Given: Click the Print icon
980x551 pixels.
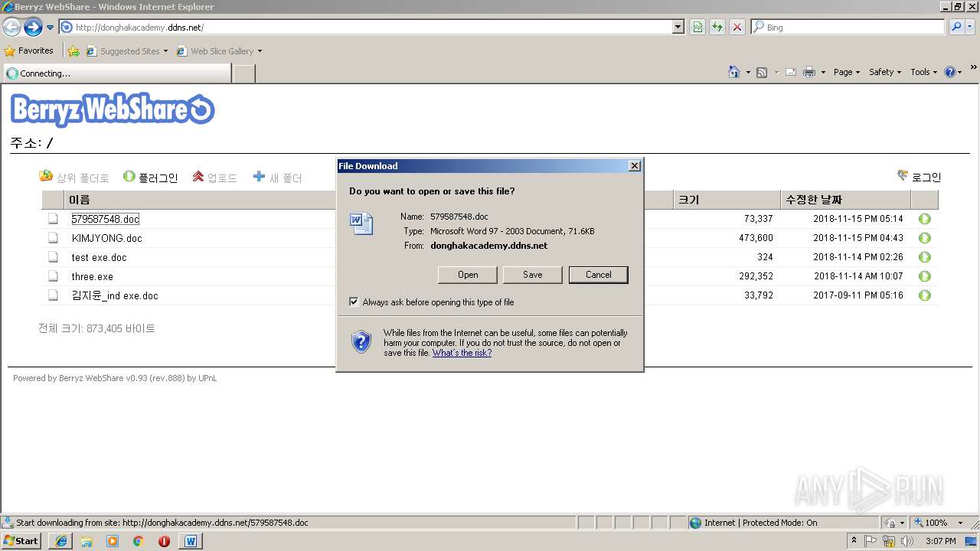Looking at the screenshot, I should (809, 72).
